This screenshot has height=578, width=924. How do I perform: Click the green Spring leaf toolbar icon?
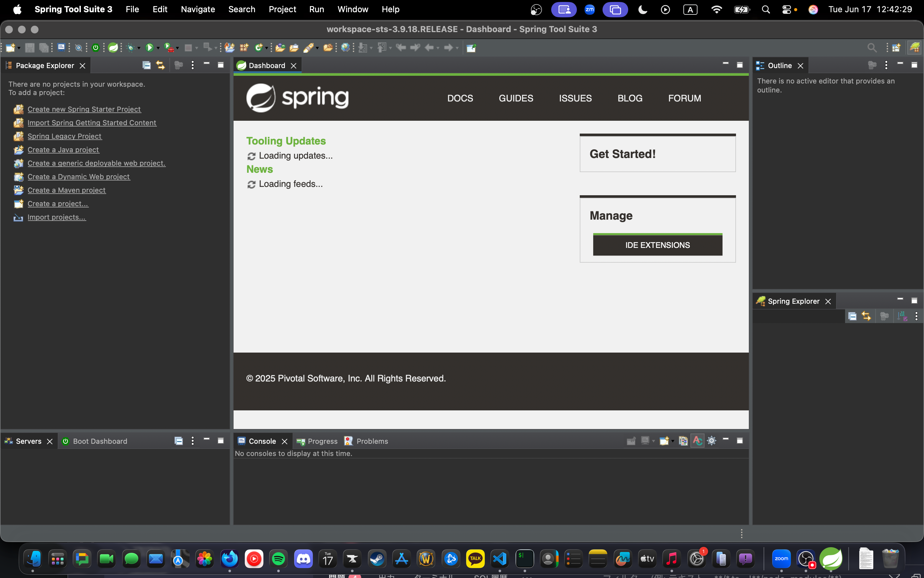tap(113, 48)
